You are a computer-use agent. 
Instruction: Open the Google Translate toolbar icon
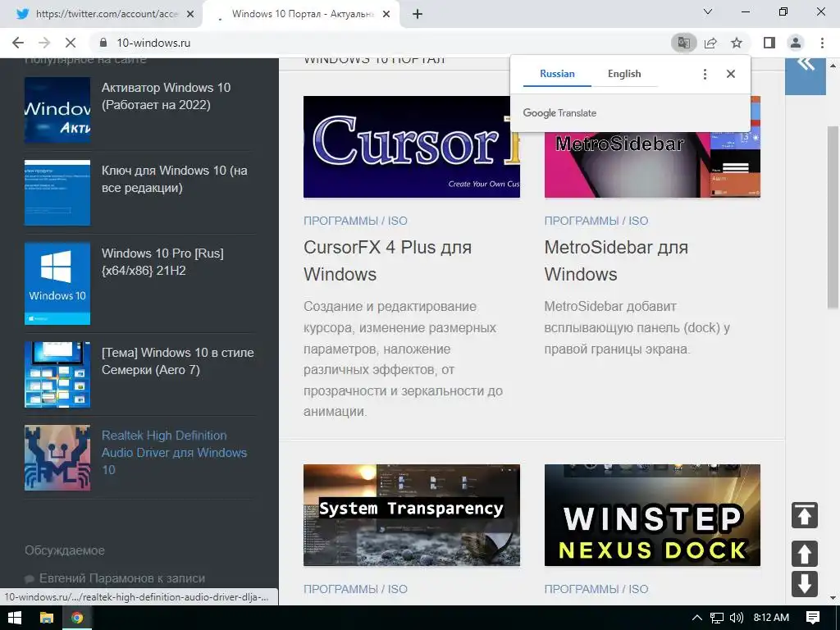pyautogui.click(x=683, y=43)
